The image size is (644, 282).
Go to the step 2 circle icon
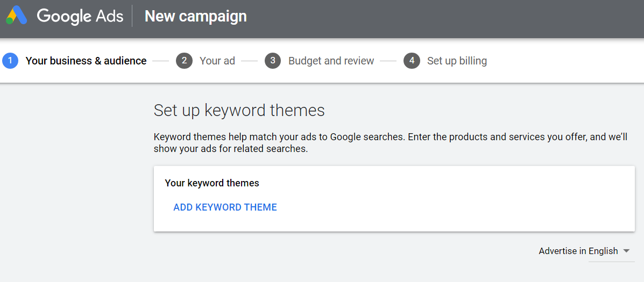click(184, 61)
